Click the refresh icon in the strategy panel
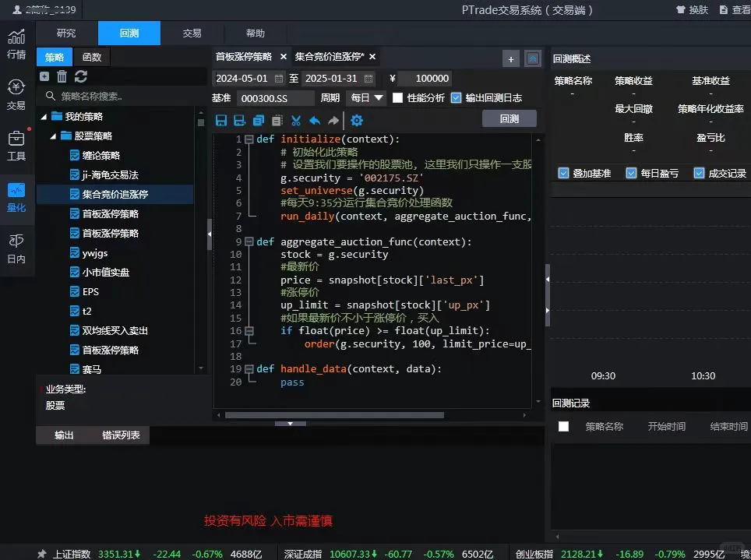The width and height of the screenshot is (751, 560). pos(81,76)
